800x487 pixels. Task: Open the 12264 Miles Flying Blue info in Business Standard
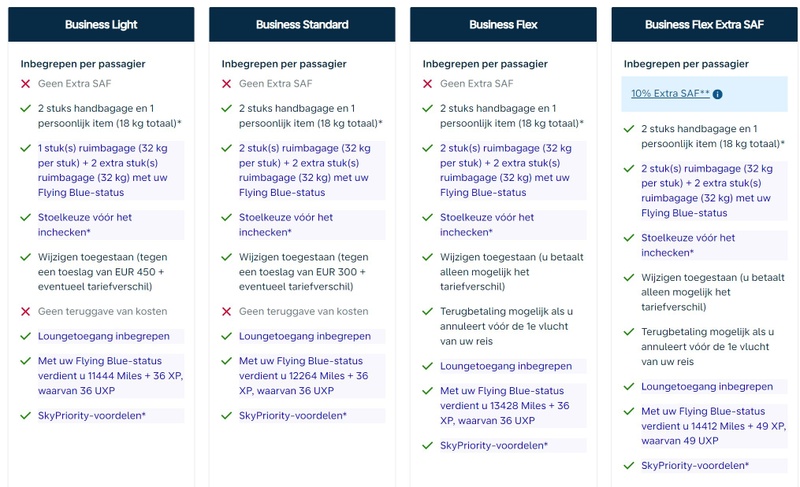pos(311,376)
